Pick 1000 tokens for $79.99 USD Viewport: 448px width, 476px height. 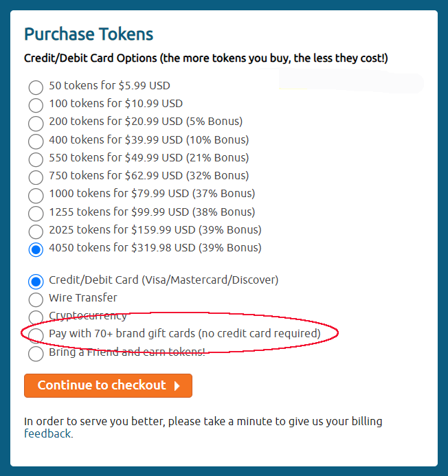[x=36, y=194]
